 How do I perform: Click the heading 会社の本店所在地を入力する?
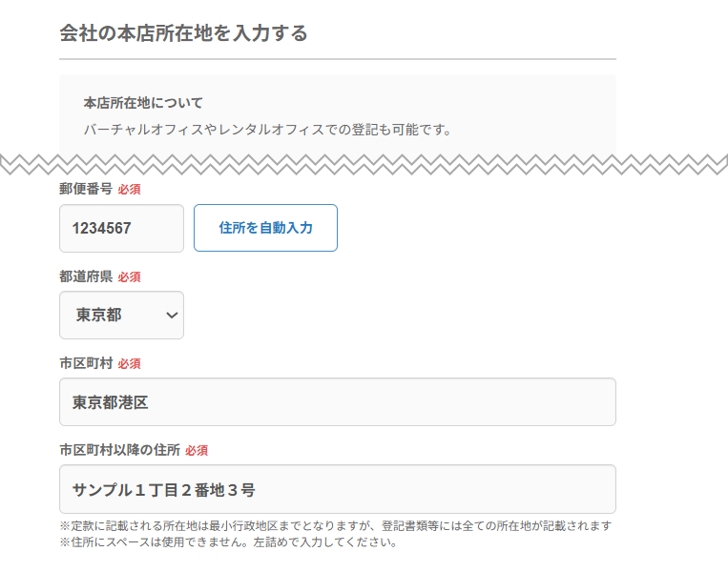pos(184,33)
